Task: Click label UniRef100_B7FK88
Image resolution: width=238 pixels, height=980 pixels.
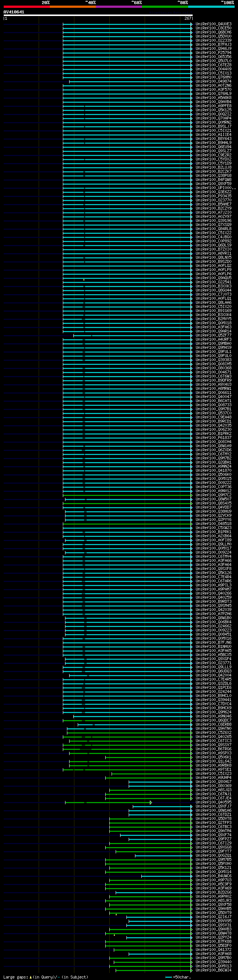Action: click(x=213, y=941)
